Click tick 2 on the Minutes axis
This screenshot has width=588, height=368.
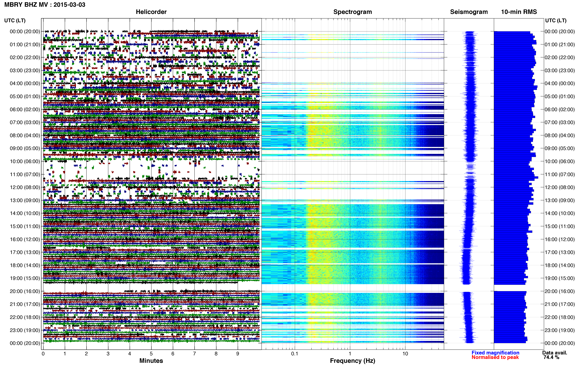[86, 354]
